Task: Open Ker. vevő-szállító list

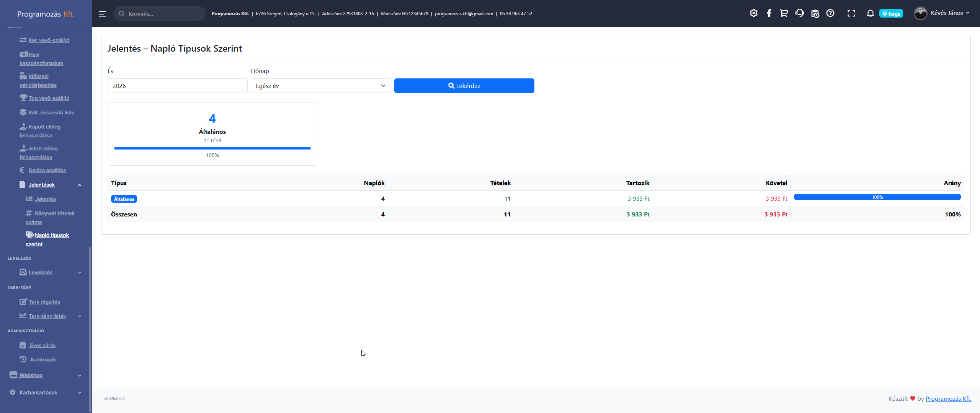Action: pos(49,40)
